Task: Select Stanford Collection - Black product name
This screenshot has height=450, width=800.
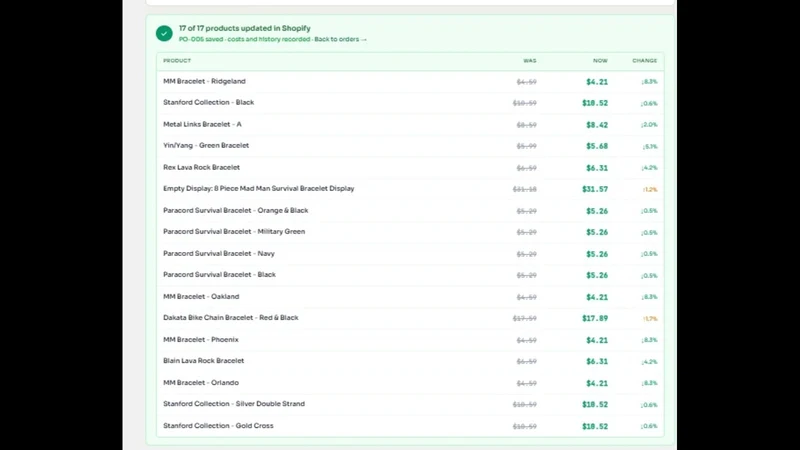Action: 208,102
